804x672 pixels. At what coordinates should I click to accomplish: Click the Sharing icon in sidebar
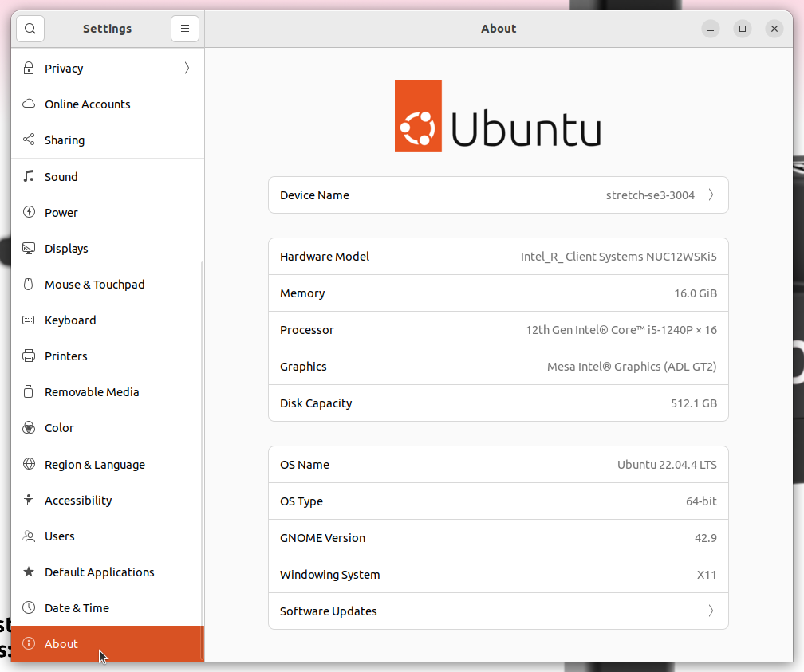tap(29, 140)
